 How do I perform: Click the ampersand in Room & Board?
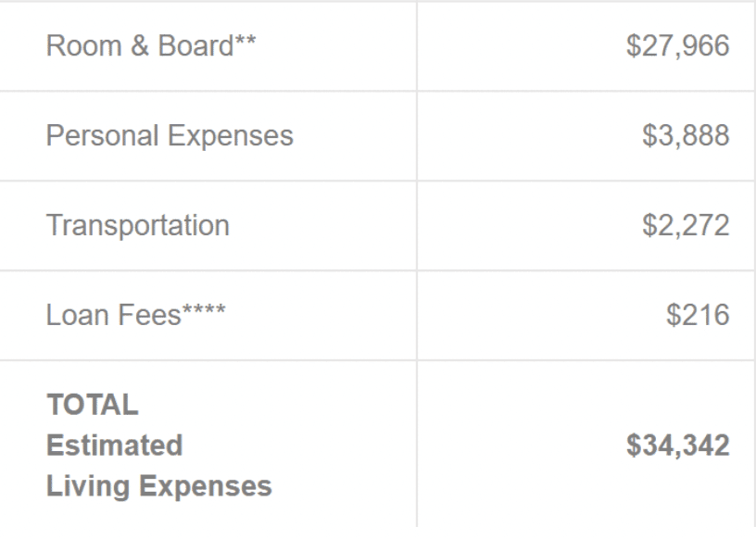click(x=139, y=45)
